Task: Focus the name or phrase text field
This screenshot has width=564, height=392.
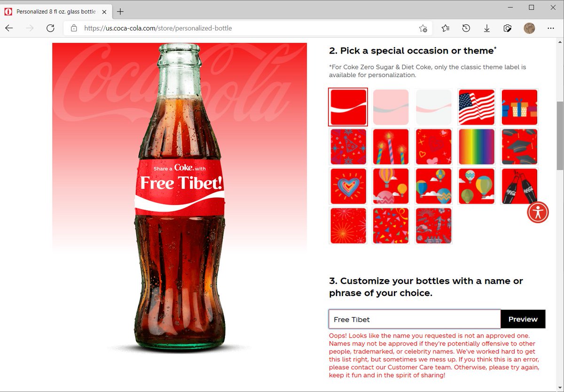Action: point(415,319)
